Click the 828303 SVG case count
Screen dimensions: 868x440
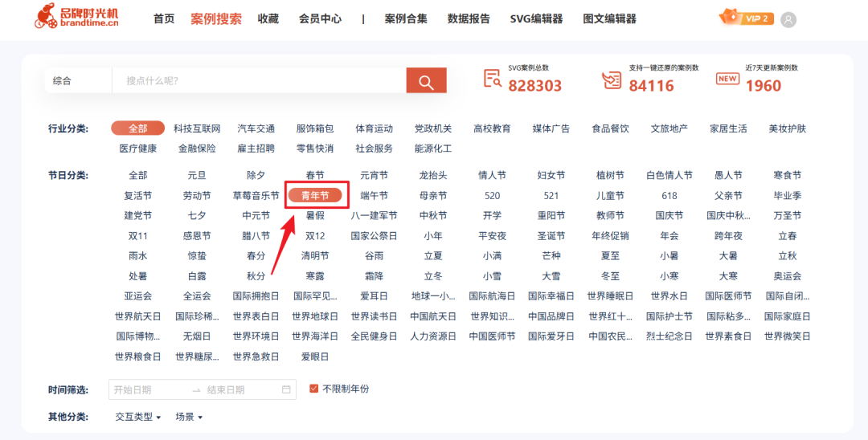[534, 86]
